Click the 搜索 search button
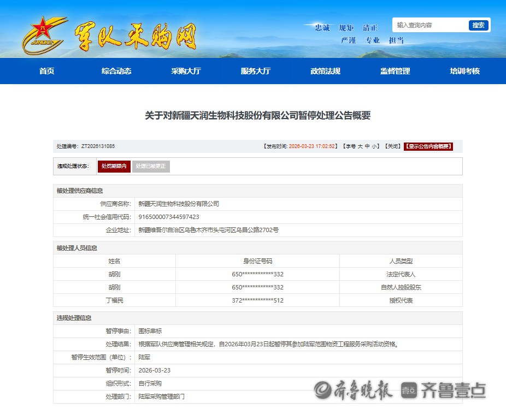The image size is (506, 420). [x=478, y=25]
